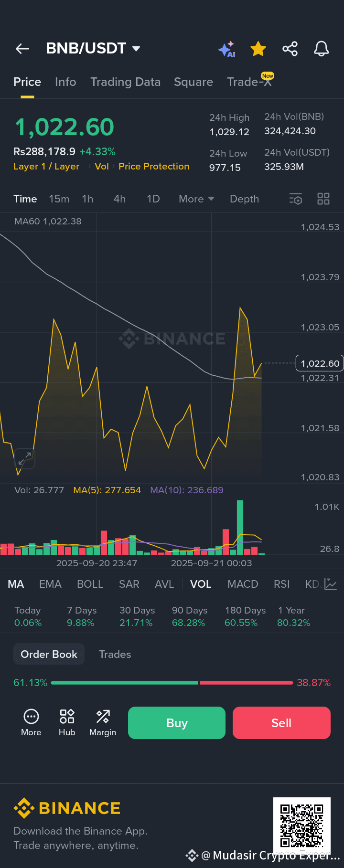
Task: Tap the red Sell button
Action: (x=281, y=723)
